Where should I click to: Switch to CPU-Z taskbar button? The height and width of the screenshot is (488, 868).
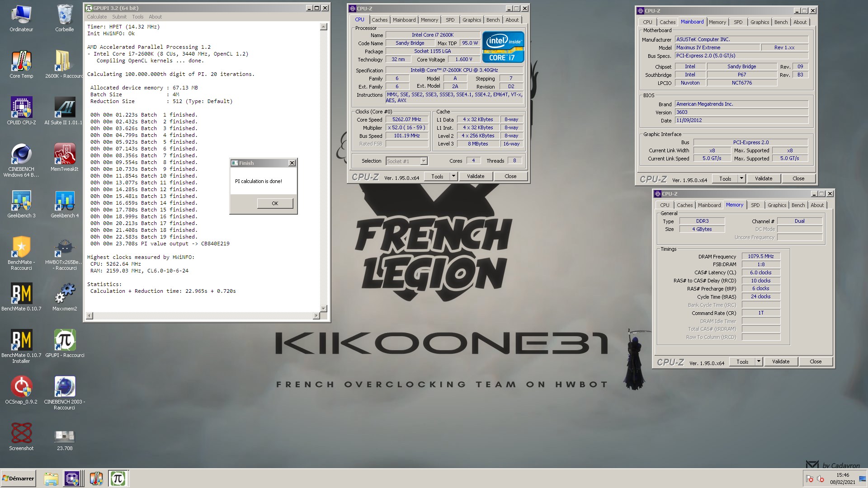72,479
